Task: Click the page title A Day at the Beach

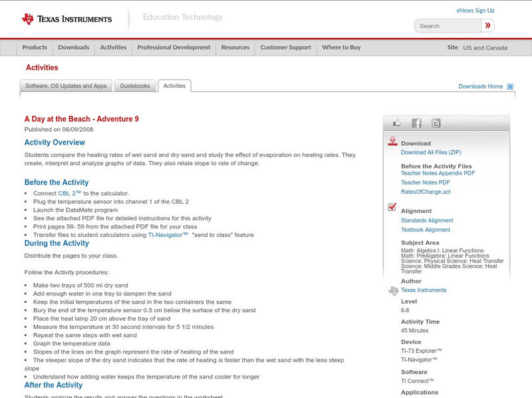Action: click(81, 119)
